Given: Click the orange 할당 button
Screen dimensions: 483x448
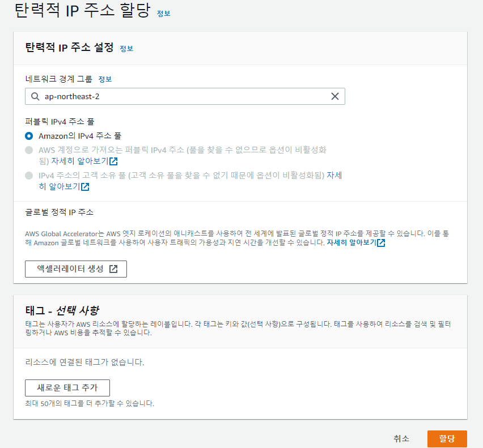Looking at the screenshot, I should coord(447,438).
